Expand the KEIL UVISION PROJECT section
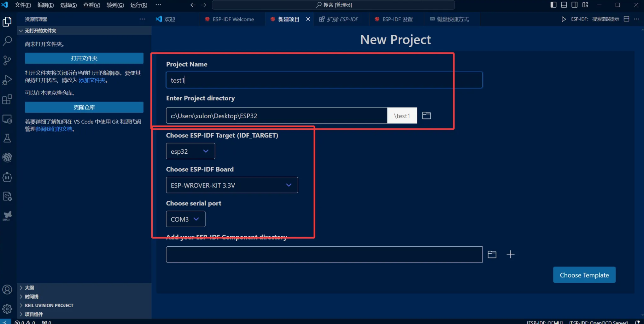The width and height of the screenshot is (644, 324). point(84,305)
